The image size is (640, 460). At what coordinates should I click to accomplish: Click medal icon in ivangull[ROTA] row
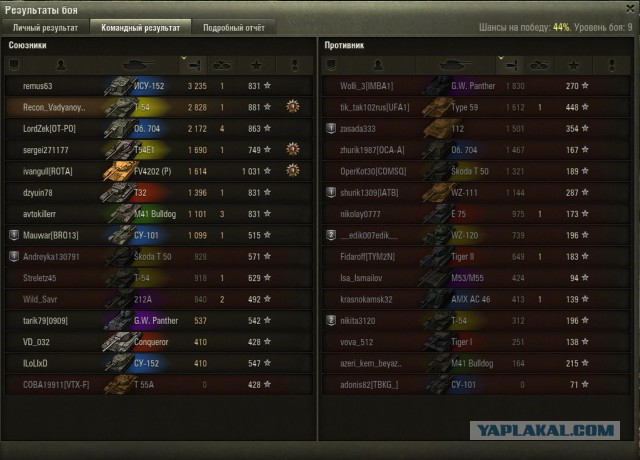click(x=293, y=171)
